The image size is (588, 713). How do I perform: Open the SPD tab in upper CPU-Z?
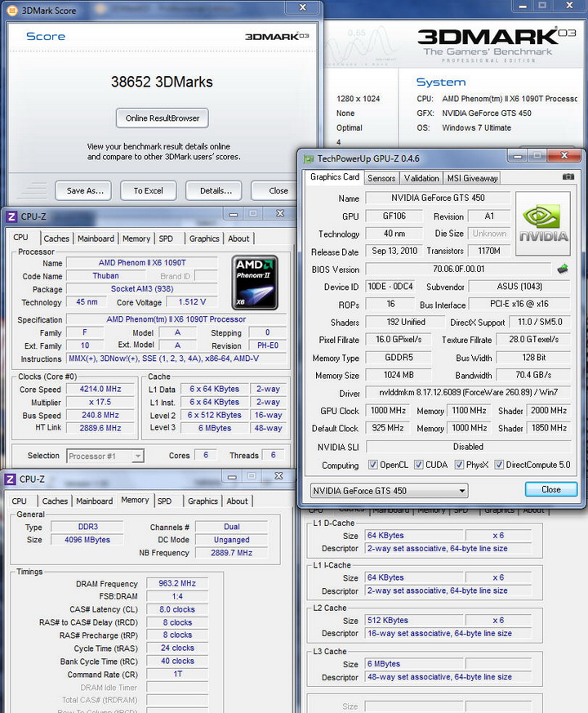pos(166,238)
